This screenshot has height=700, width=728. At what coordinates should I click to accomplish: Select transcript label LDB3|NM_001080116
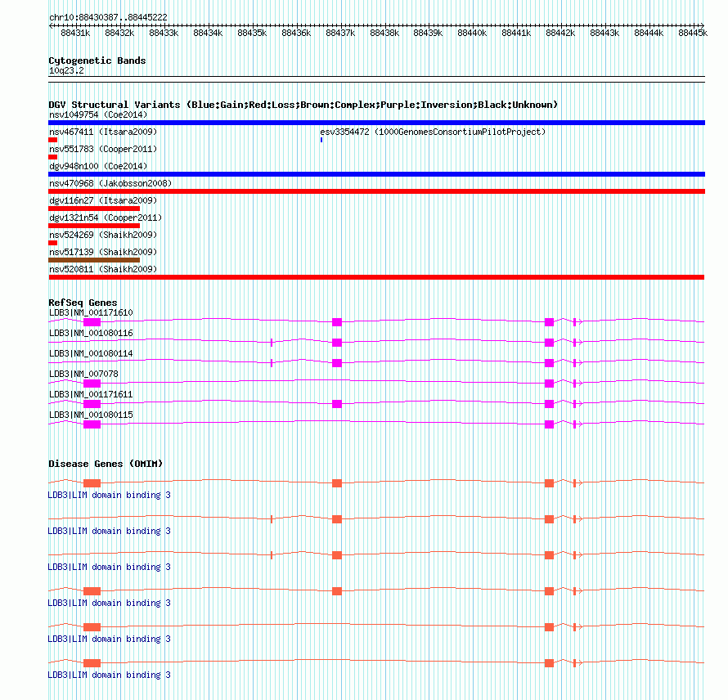pyautogui.click(x=91, y=334)
